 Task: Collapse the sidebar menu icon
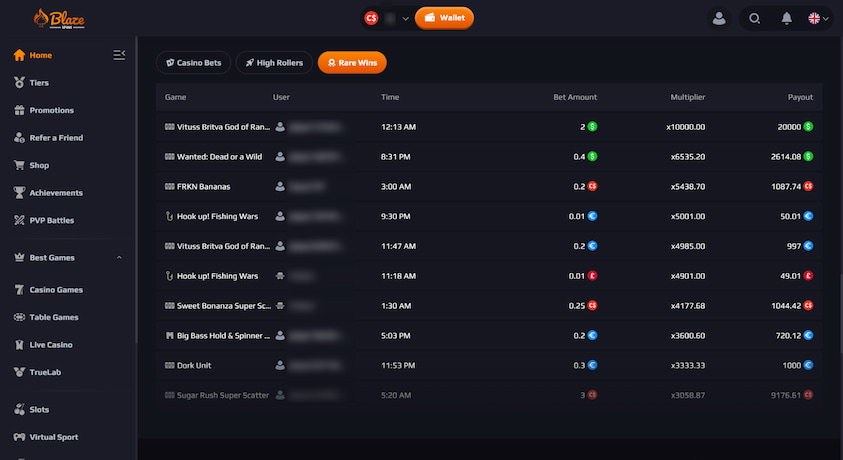[x=120, y=55]
